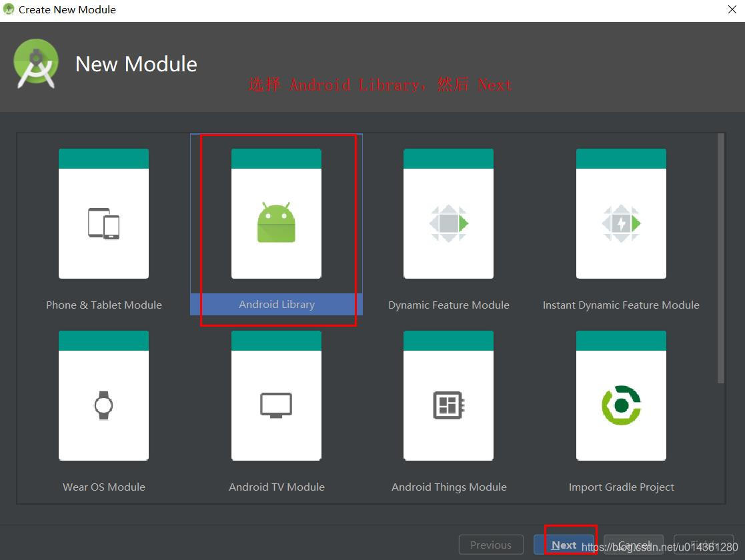Click the "Instant Dynamic Feature Module" label
Viewport: 745px width, 560px height.
[x=621, y=305]
